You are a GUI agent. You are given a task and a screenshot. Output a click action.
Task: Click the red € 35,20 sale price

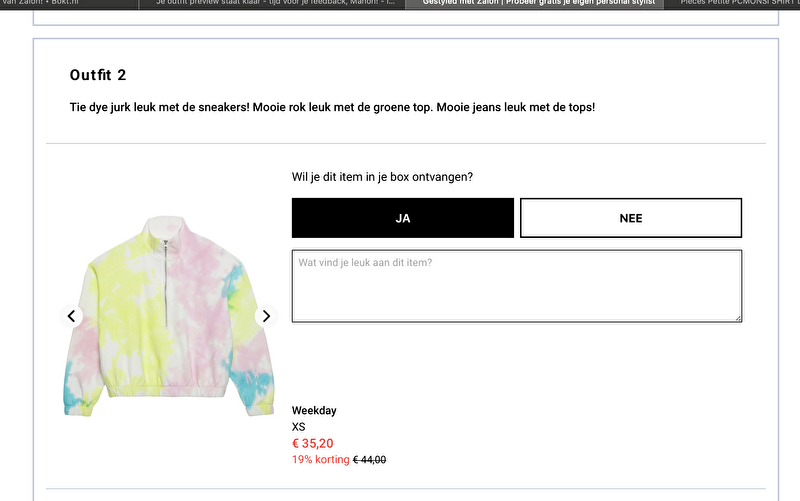tap(312, 443)
